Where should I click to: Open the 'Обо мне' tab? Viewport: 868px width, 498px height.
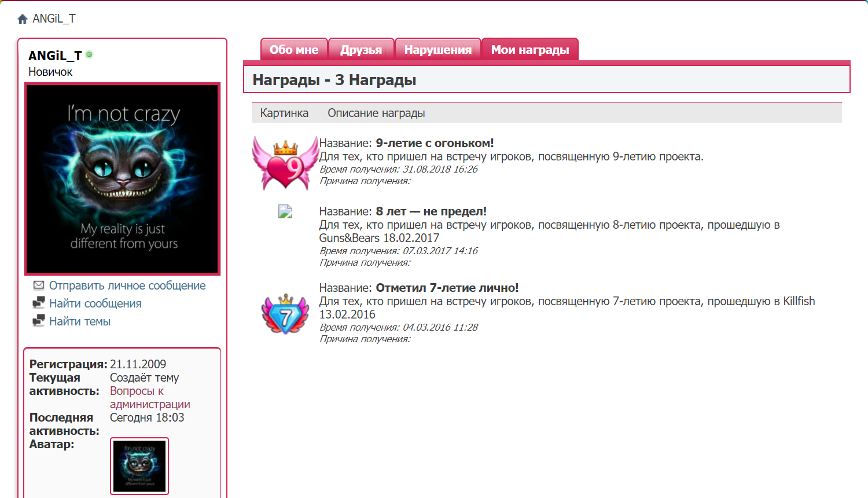[x=294, y=50]
